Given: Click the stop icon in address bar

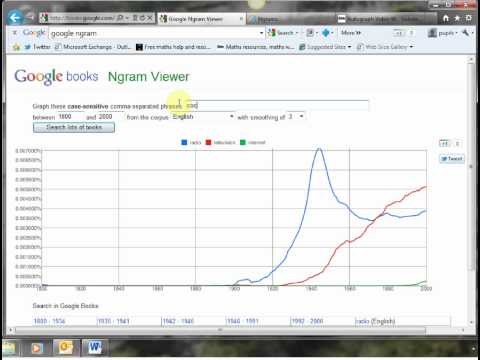Looking at the screenshot, I should (x=150, y=18).
